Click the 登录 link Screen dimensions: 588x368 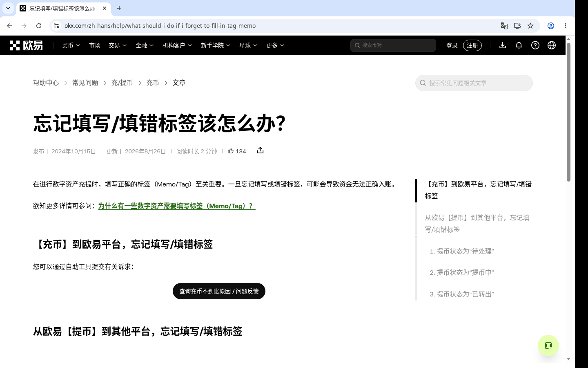pos(452,45)
